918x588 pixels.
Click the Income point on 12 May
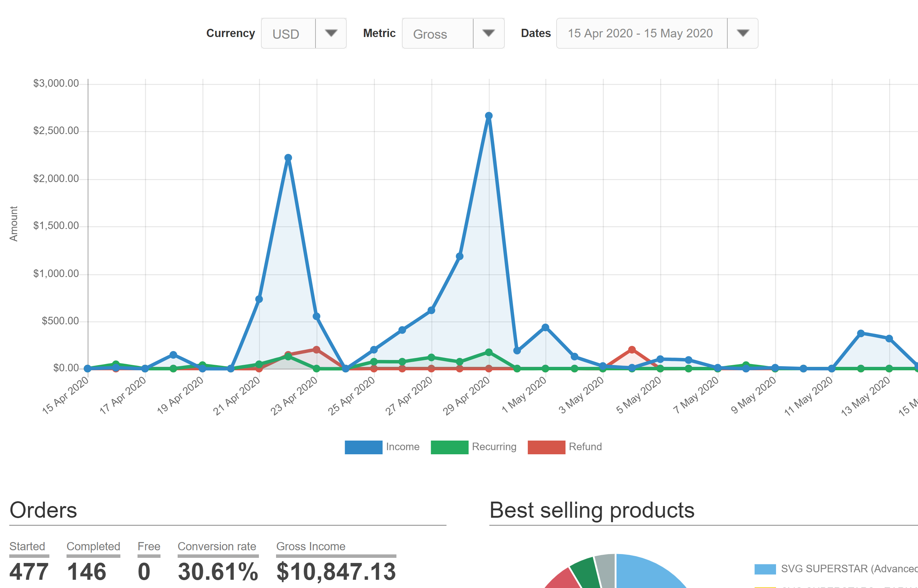[861, 333]
